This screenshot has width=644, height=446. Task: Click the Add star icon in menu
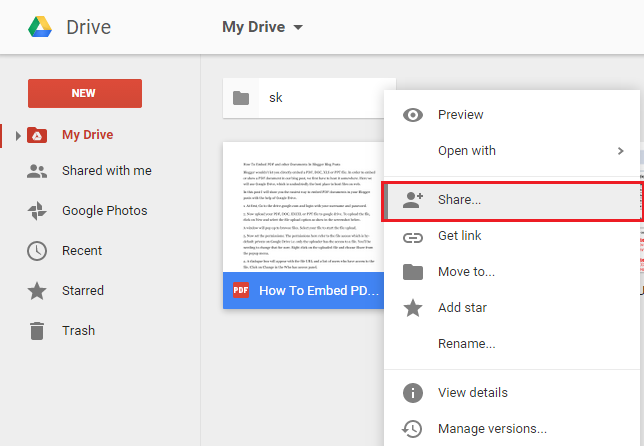tap(413, 308)
